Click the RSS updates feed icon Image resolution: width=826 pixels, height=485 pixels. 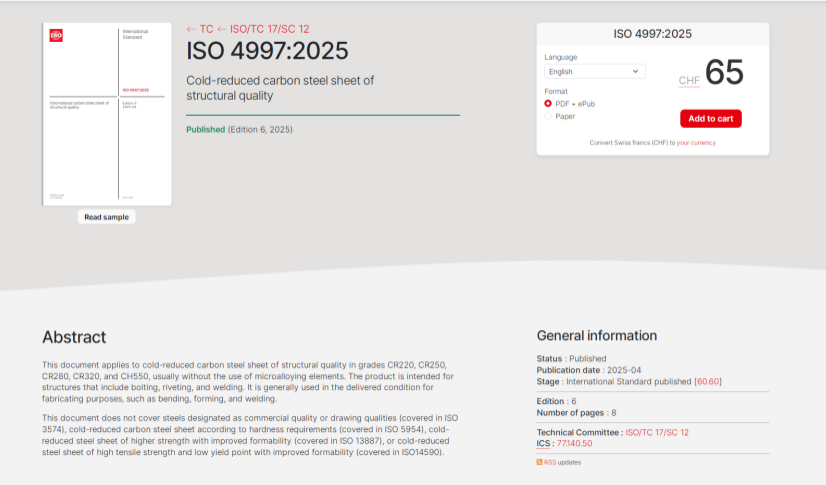click(x=539, y=462)
